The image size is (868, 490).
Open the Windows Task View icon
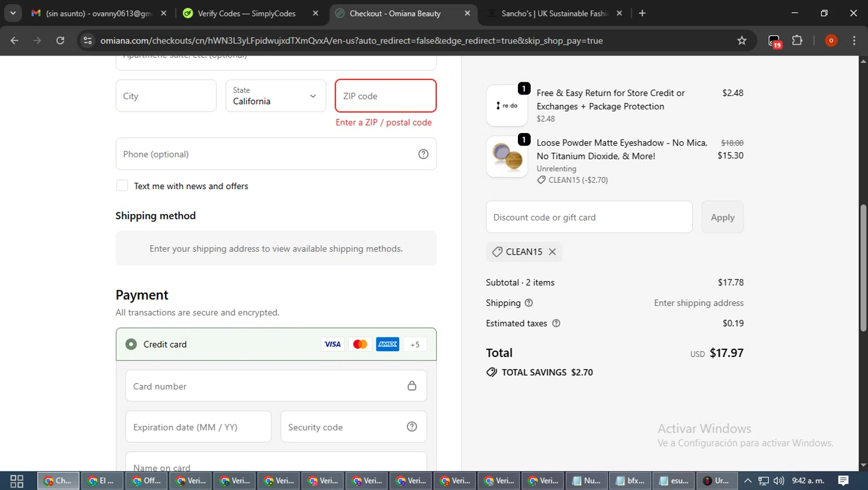(17, 481)
